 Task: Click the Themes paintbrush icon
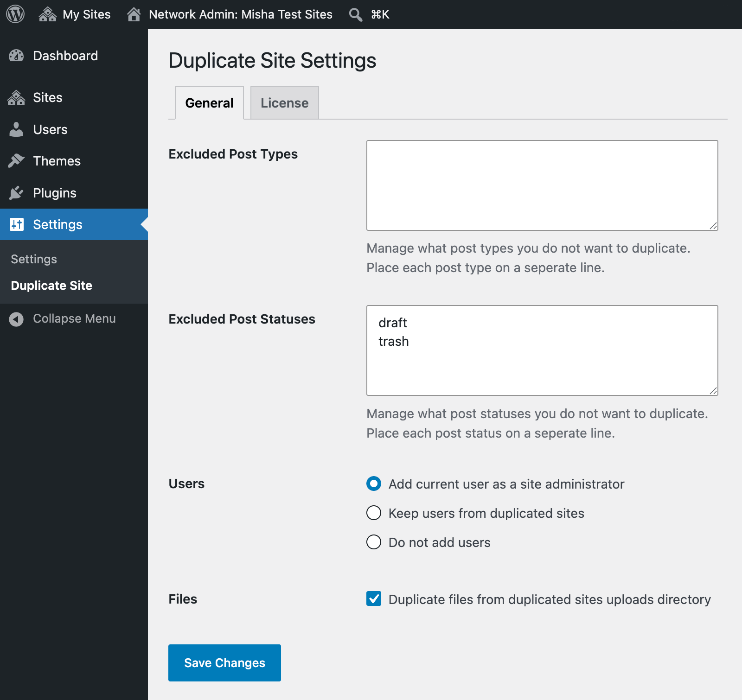(x=16, y=161)
